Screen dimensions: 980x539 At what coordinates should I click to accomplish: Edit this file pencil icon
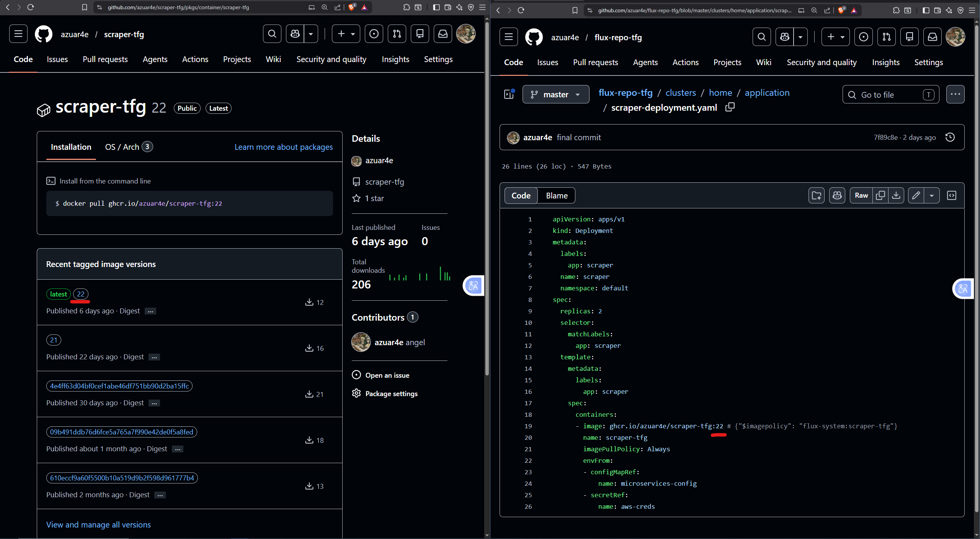tap(916, 196)
